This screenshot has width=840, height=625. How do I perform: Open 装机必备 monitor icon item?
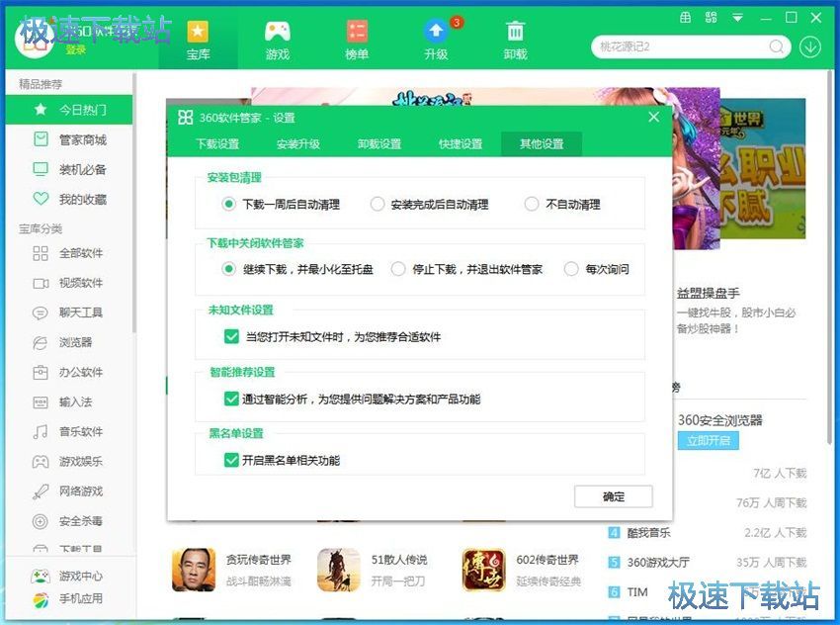click(68, 169)
